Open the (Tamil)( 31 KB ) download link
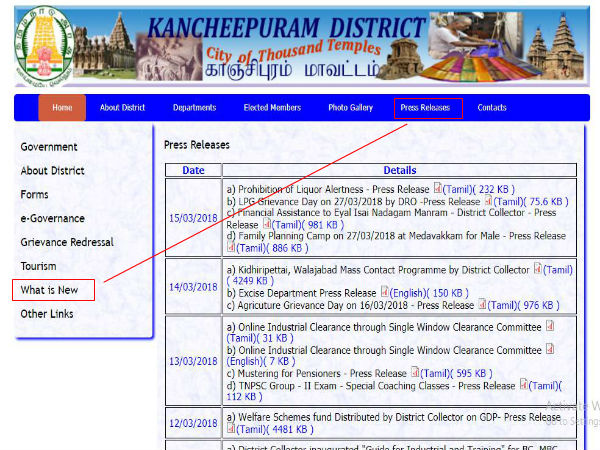 260,338
